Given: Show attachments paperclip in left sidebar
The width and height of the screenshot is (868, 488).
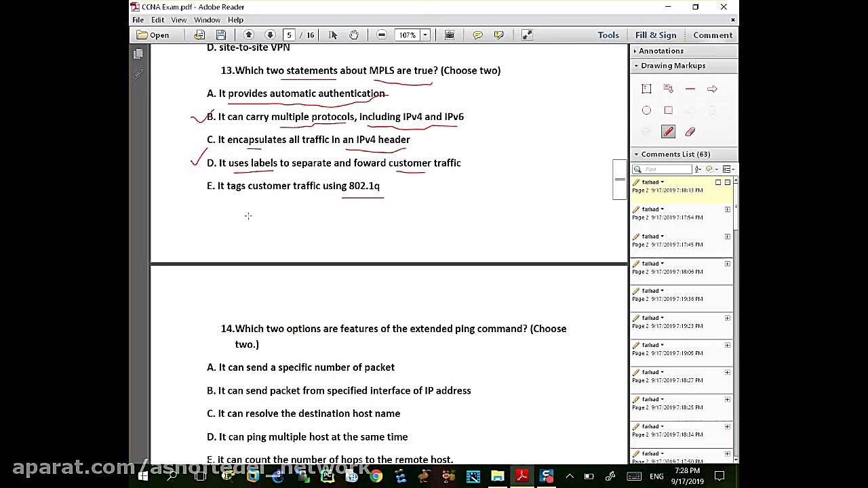Looking at the screenshot, I should 138,75.
